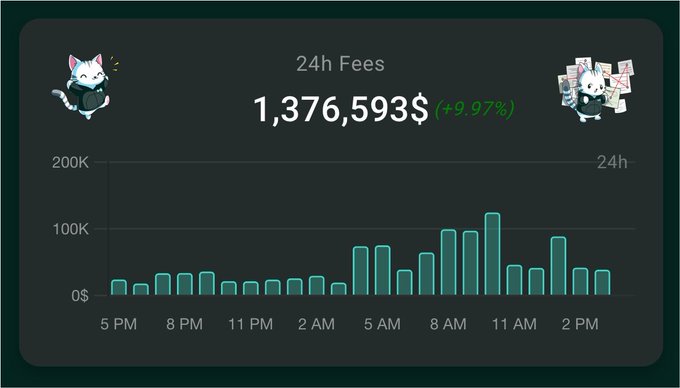
Task: Select the bar above 5 AM
Action: [382, 271]
